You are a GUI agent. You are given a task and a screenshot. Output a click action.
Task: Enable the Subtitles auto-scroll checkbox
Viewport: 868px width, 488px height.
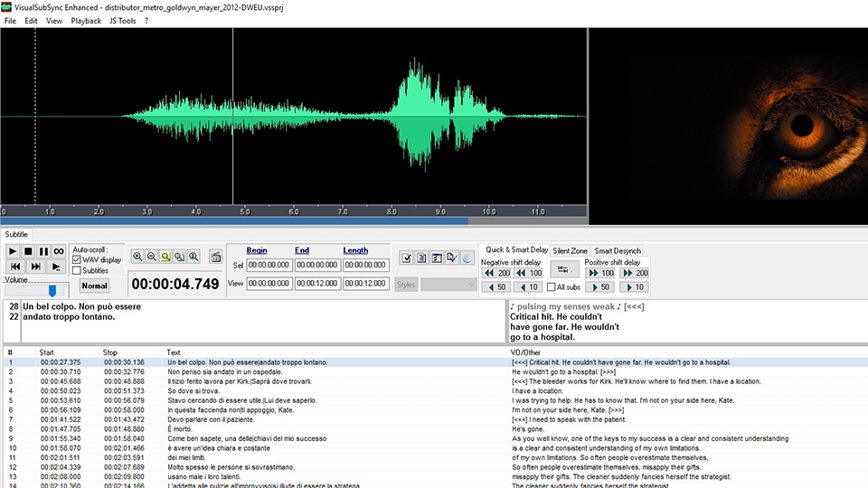tap(77, 270)
